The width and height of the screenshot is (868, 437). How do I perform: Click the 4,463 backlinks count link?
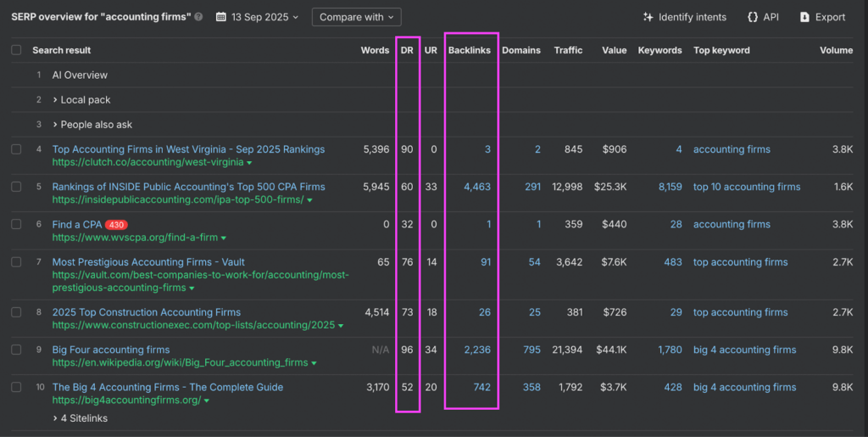[x=477, y=187]
